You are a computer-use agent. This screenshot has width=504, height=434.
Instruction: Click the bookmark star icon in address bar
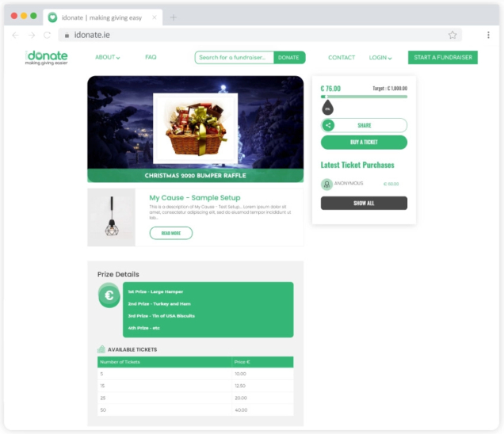click(x=452, y=35)
